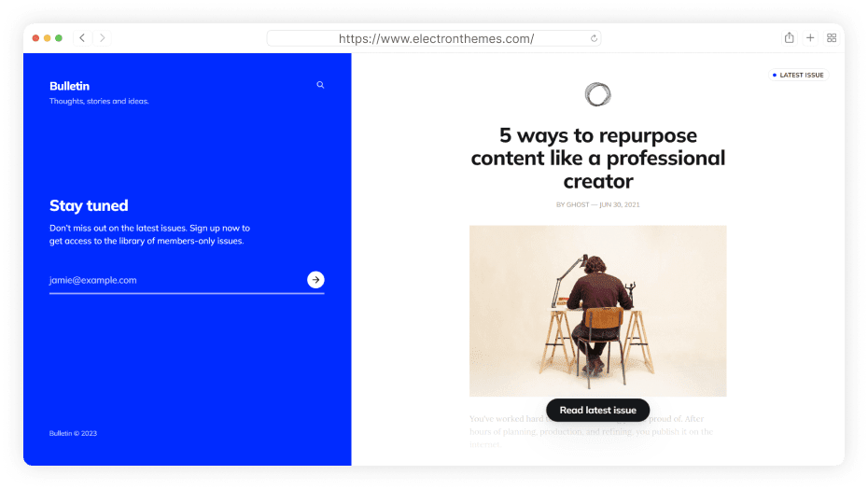The width and height of the screenshot is (868, 489).
Task: Reload the page via refresh icon
Action: tap(594, 38)
